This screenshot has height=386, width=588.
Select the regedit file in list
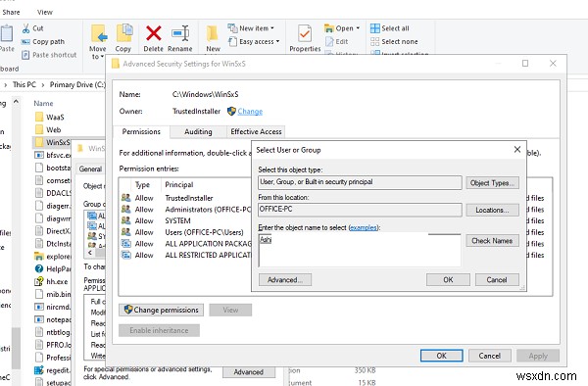pos(53,370)
